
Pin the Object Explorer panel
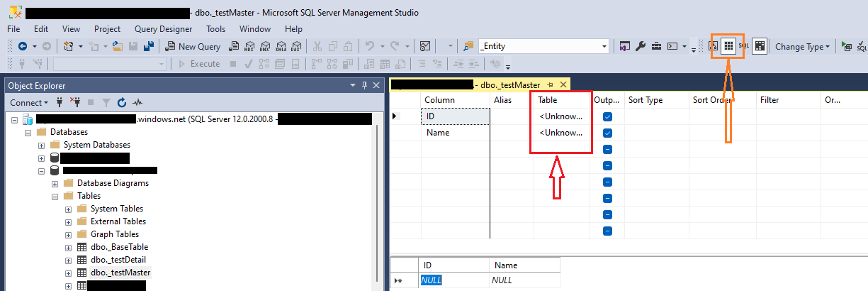click(365, 85)
